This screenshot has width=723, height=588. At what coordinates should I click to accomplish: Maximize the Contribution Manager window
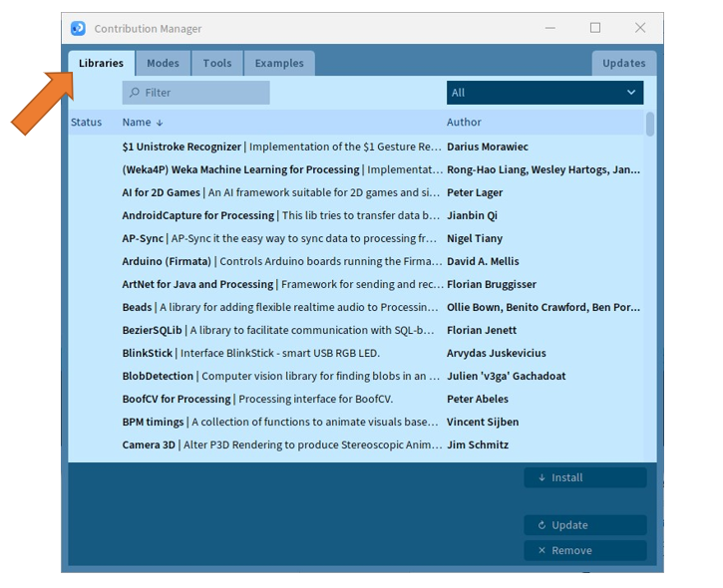(595, 28)
